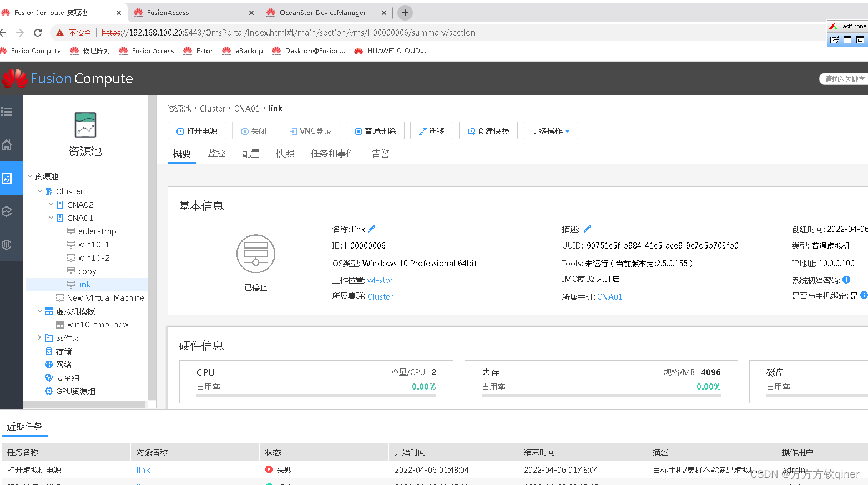Open 网络 in the resource tree
Viewport: 868px width, 485px height.
[64, 365]
